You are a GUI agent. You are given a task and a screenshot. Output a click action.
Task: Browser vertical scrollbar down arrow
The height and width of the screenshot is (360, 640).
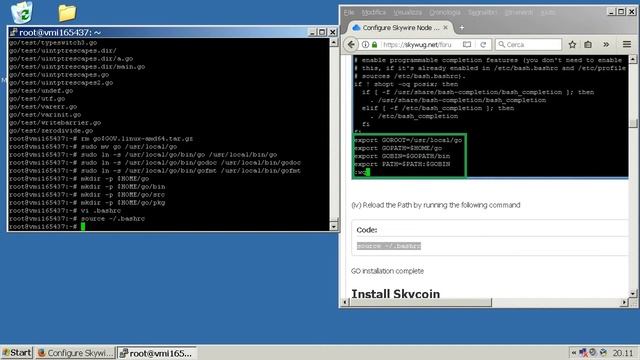633,293
